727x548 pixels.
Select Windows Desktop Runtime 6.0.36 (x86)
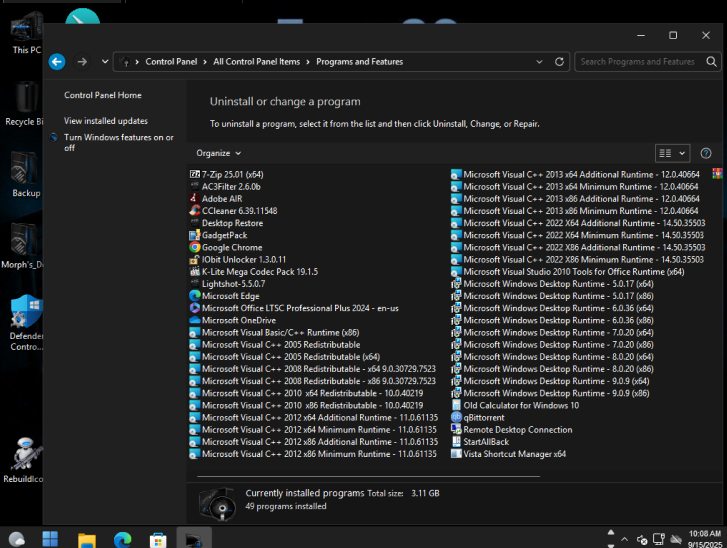552,320
